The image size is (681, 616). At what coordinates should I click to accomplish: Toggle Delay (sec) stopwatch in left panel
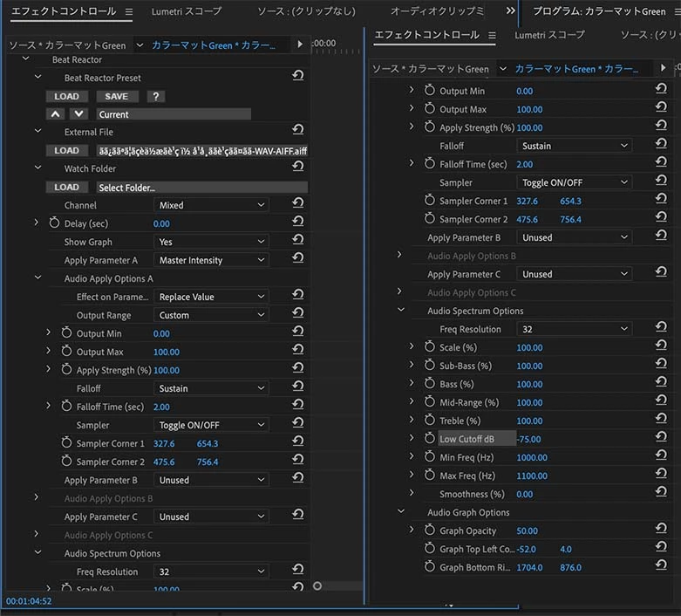pyautogui.click(x=54, y=223)
